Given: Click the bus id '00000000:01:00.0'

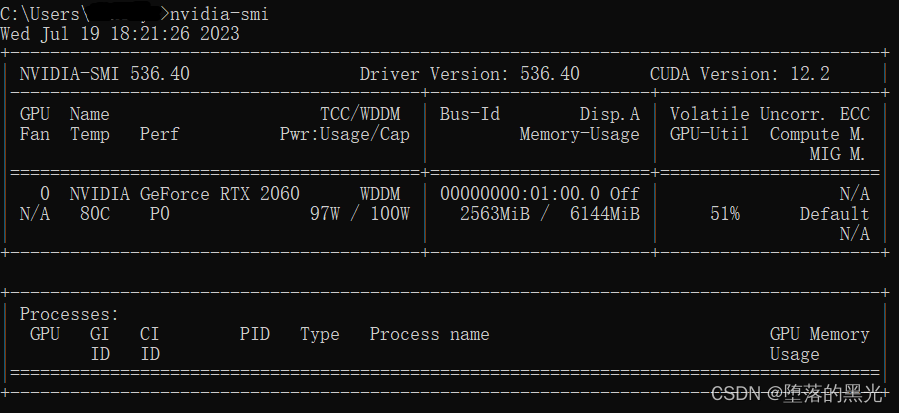Looking at the screenshot, I should click(520, 194).
